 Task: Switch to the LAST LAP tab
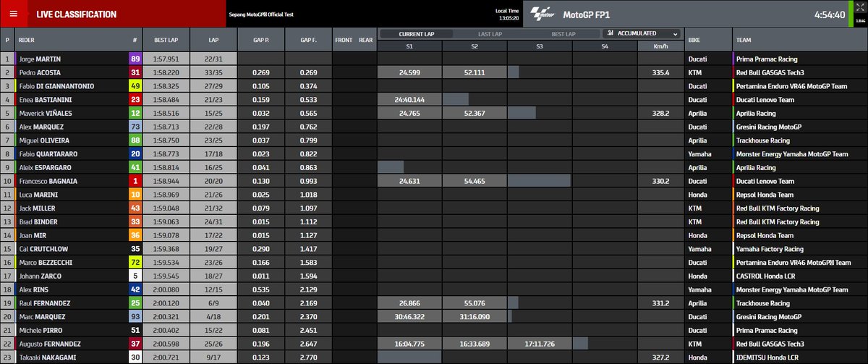click(x=491, y=33)
